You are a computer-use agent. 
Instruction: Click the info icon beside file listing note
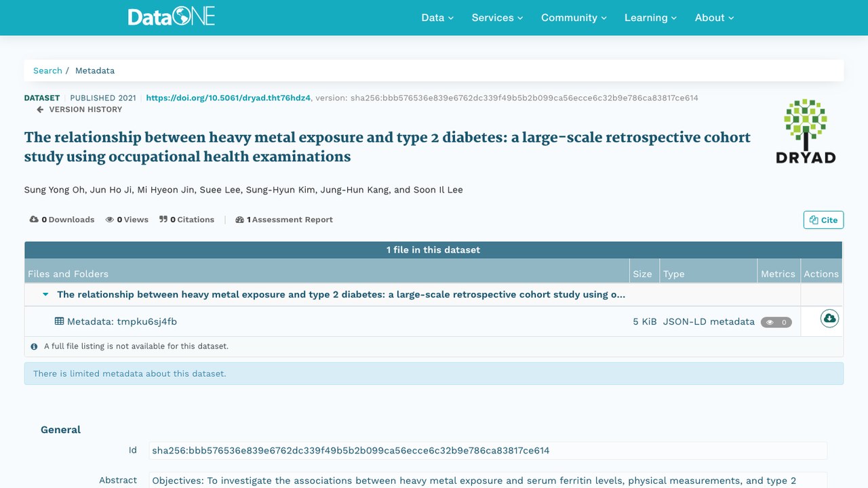coord(35,346)
